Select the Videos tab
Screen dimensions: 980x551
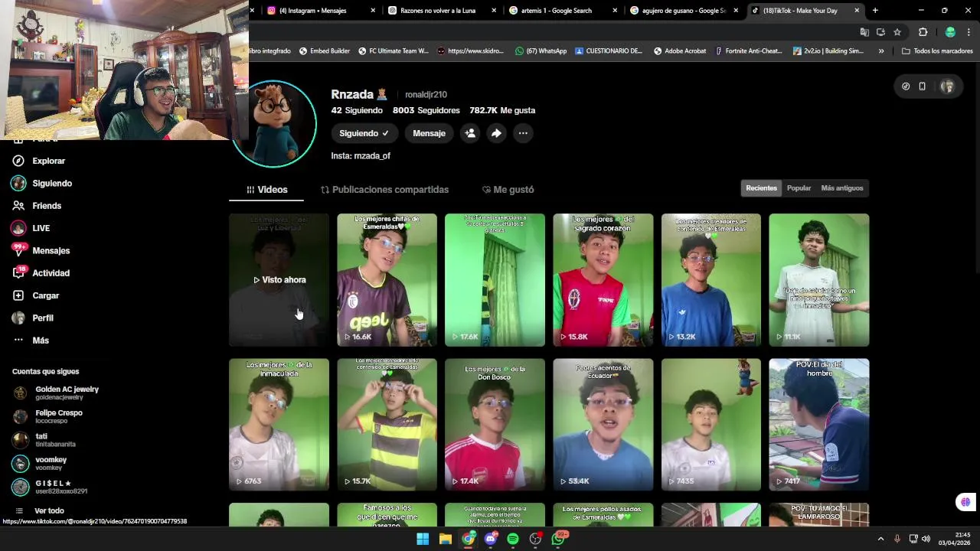coord(266,190)
